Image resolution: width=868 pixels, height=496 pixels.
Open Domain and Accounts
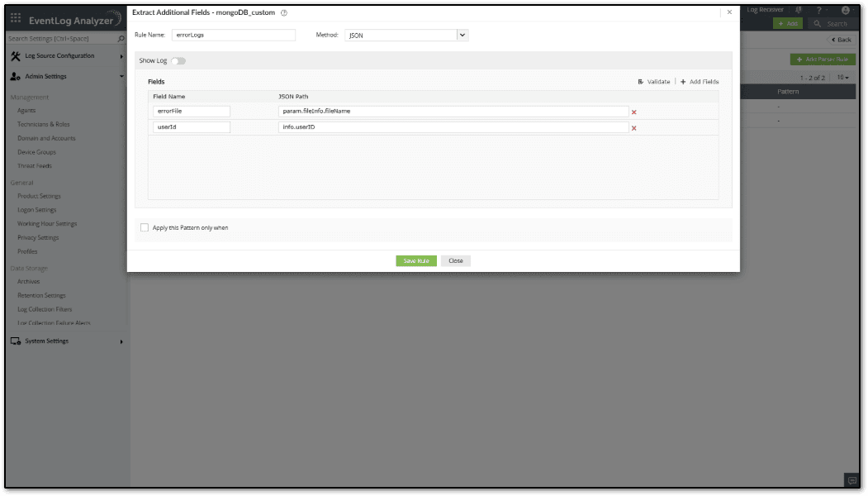click(46, 138)
